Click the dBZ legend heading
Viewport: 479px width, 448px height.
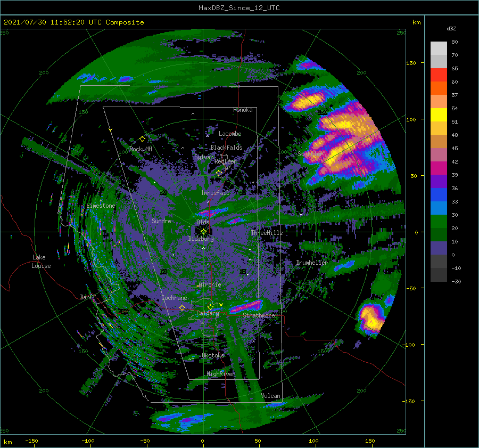click(x=451, y=29)
